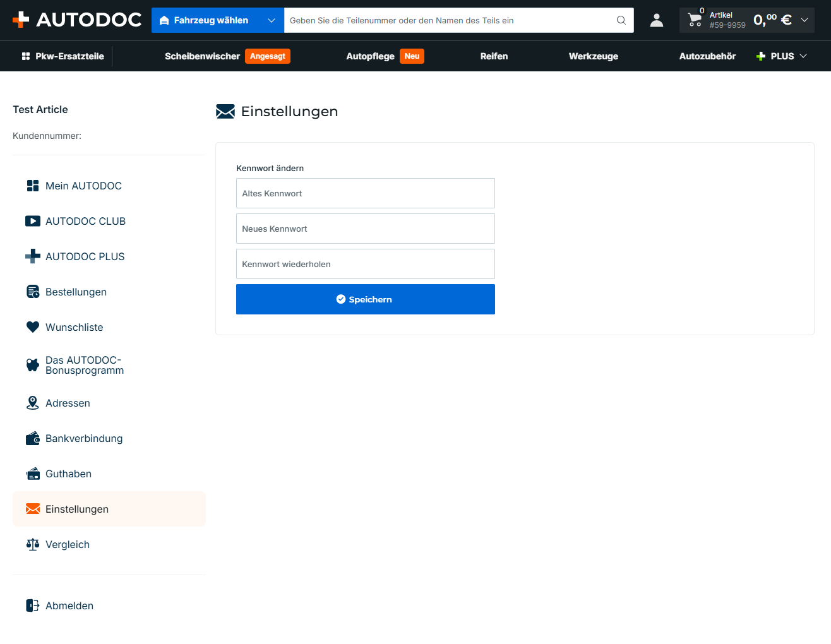The height and width of the screenshot is (644, 831).
Task: Save the password with Speichern button
Action: pos(366,299)
